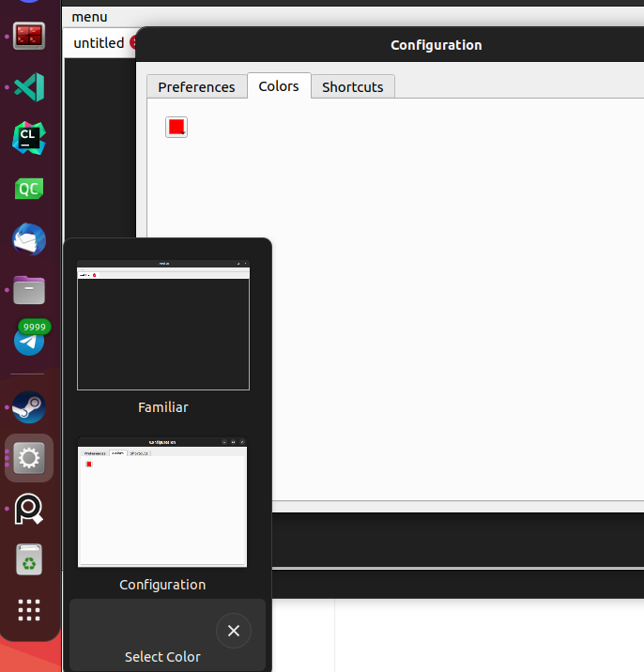Click the Familiar window thumbnail preview
This screenshot has width=644, height=672.
coord(163,326)
